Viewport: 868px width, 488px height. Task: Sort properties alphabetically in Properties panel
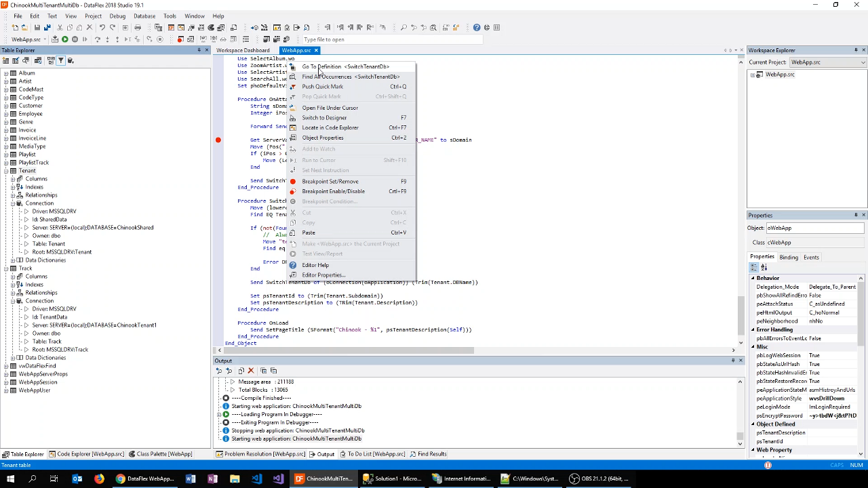(x=764, y=268)
